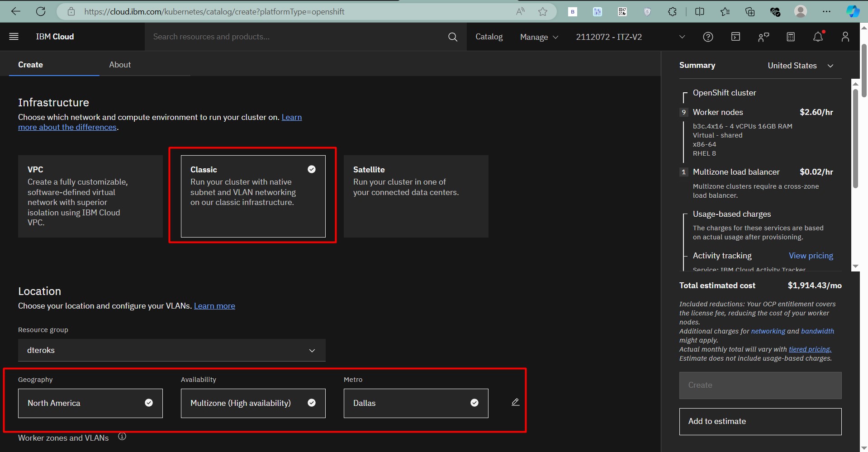Open the AI assistant chat icon in header
The height and width of the screenshot is (452, 868).
pyautogui.click(x=763, y=37)
